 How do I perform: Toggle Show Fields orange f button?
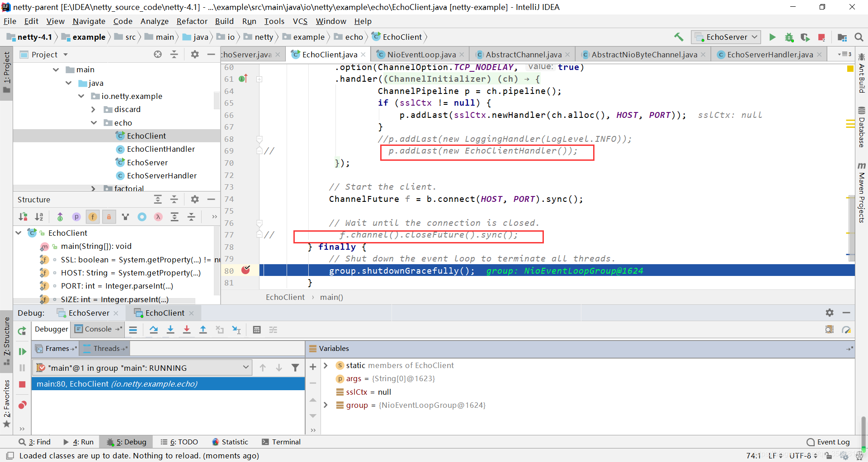(x=93, y=217)
